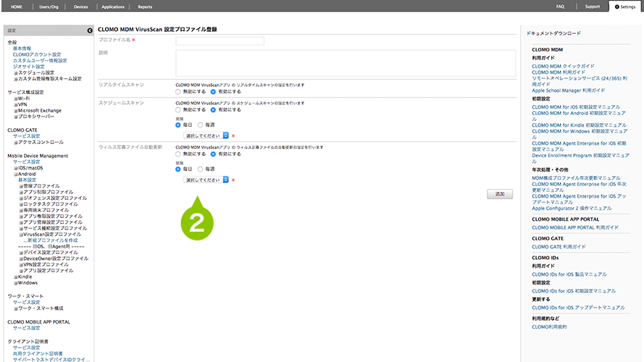Open the 基本設定 link under Android
The height and width of the screenshot is (362, 644).
pos(27,180)
